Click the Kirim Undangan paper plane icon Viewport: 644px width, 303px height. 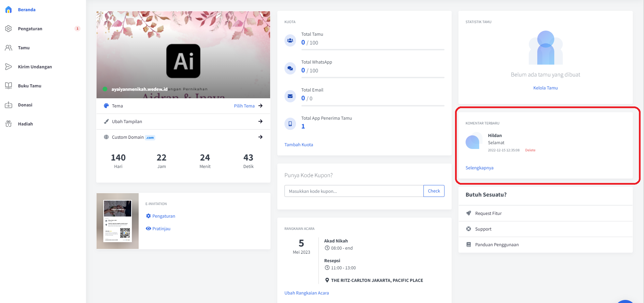coord(8,67)
